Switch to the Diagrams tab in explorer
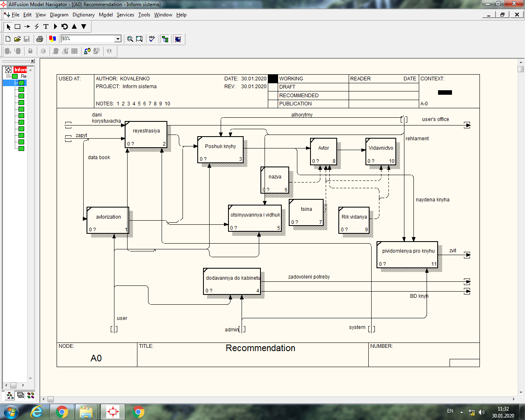Viewport: 525px width, 420px height. tap(20, 395)
